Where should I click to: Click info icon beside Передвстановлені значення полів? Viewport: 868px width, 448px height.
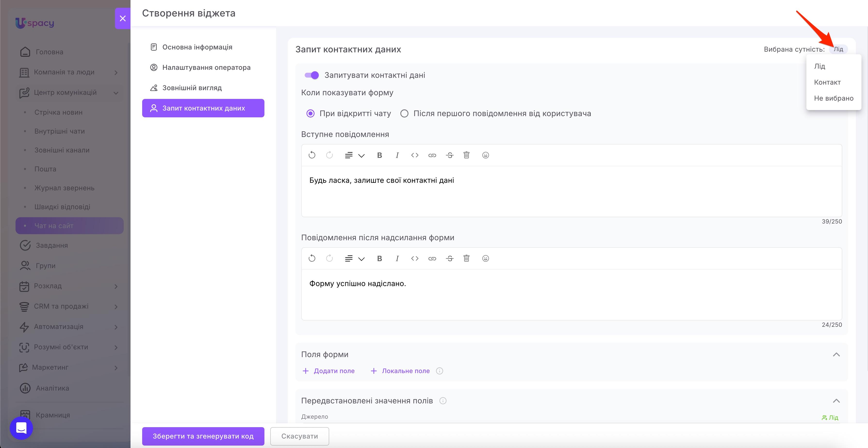pyautogui.click(x=443, y=401)
